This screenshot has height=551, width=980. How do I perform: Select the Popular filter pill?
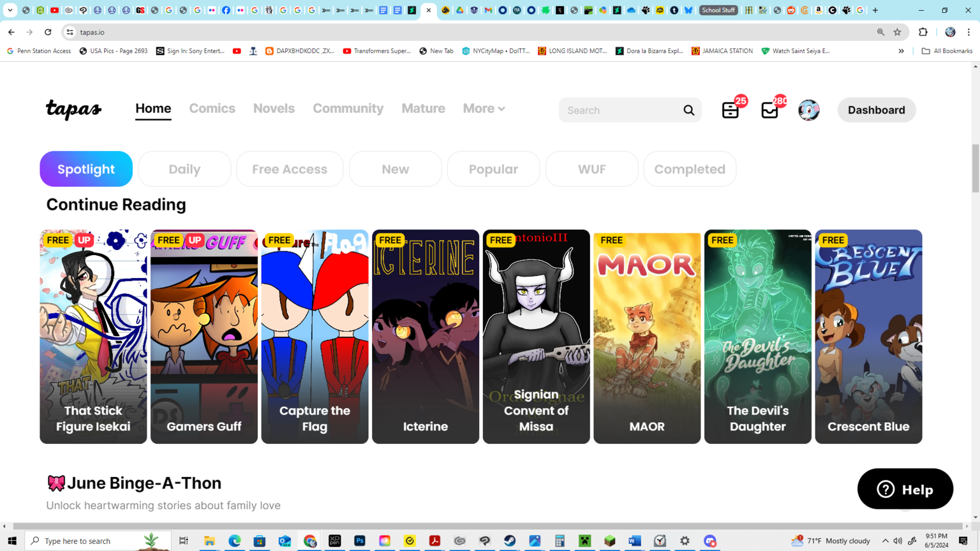(x=493, y=169)
